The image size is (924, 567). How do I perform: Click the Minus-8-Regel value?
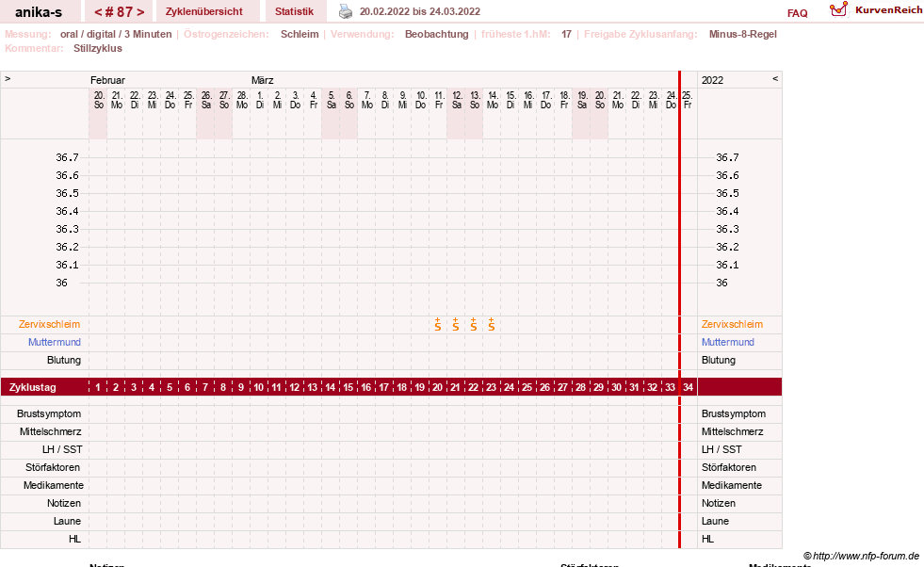[742, 34]
